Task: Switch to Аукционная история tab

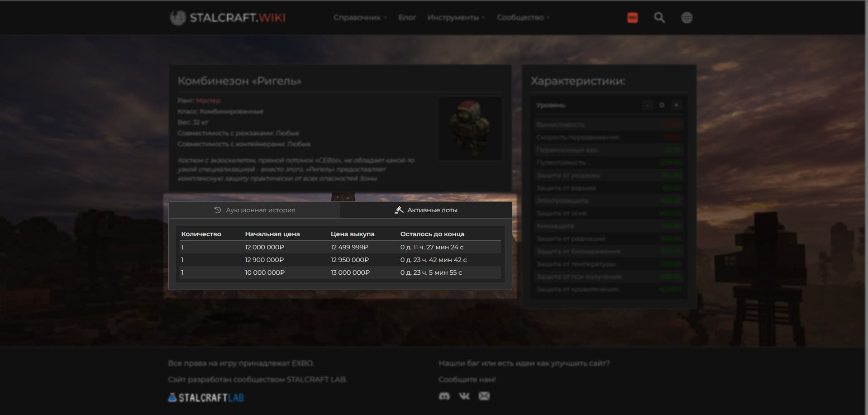Action: point(254,210)
